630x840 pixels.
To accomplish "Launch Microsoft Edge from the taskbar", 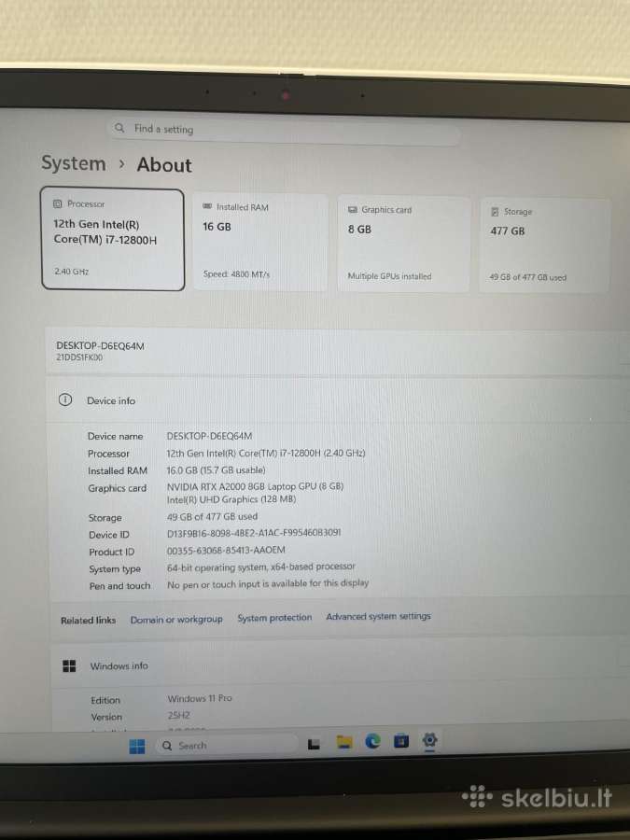I will [372, 741].
